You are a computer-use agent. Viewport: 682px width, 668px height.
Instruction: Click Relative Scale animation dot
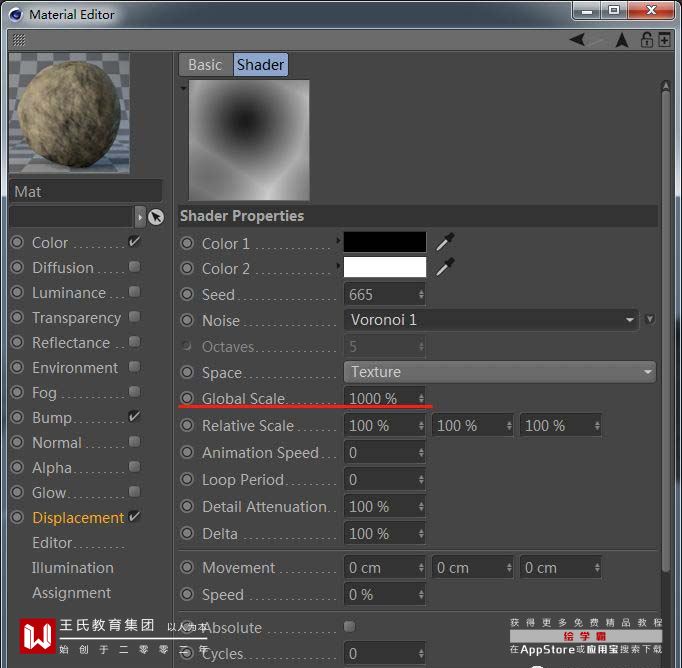click(x=187, y=425)
